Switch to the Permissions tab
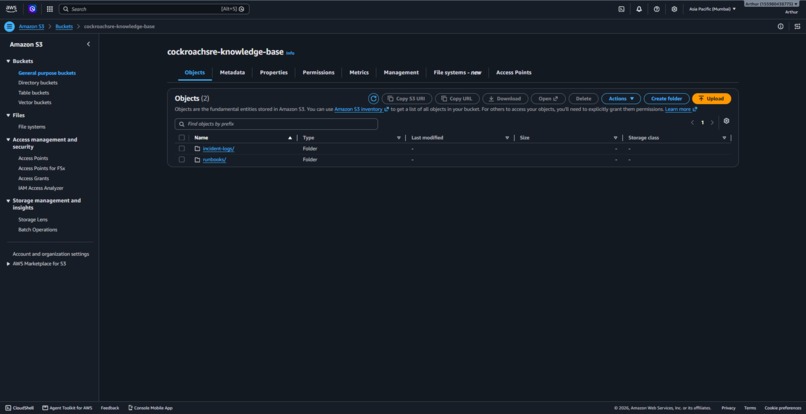The image size is (806, 414). pos(318,73)
